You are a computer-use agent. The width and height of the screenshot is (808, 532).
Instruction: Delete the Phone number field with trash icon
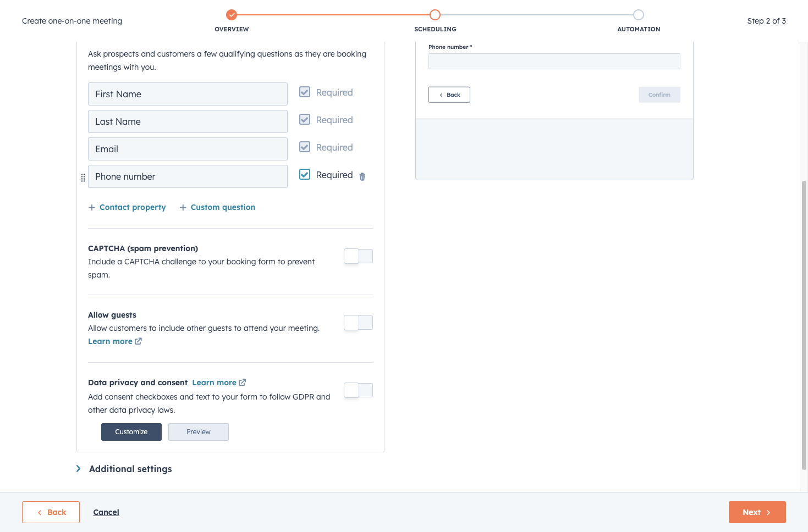[x=362, y=176]
